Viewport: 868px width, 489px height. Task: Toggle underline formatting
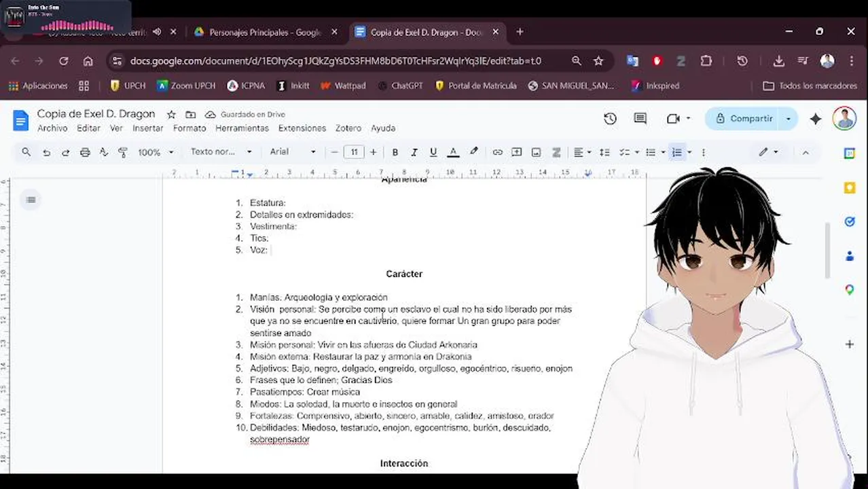point(433,152)
